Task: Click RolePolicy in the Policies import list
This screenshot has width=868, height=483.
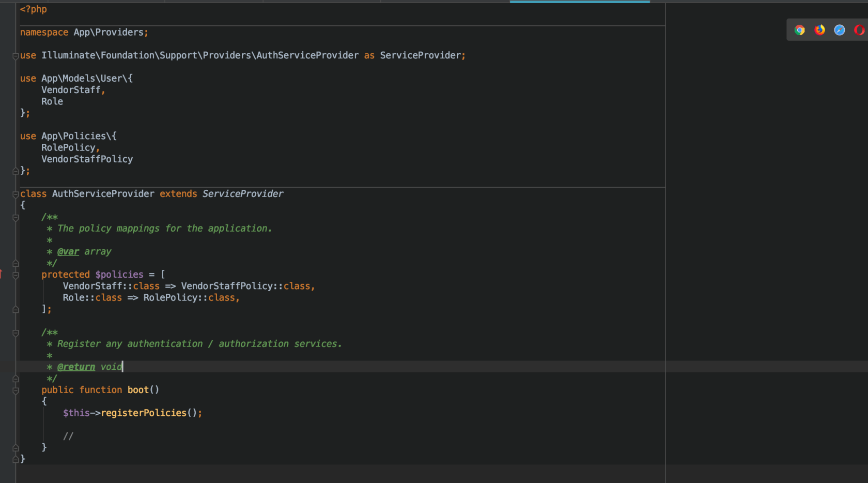Action: point(68,147)
